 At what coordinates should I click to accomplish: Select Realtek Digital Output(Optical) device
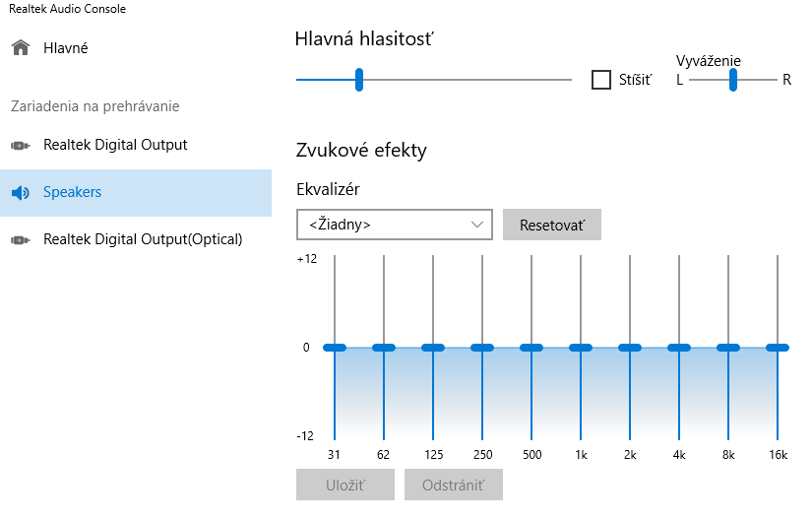pyautogui.click(x=143, y=240)
